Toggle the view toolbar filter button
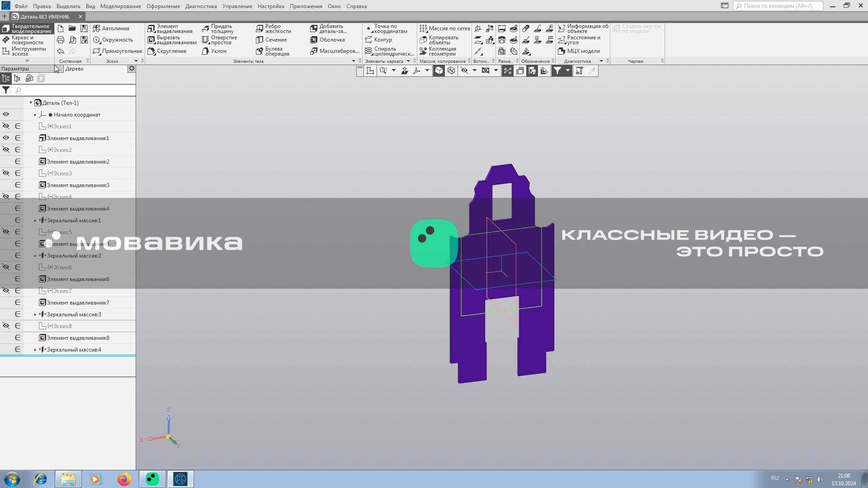868x488 pixels. pyautogui.click(x=557, y=70)
